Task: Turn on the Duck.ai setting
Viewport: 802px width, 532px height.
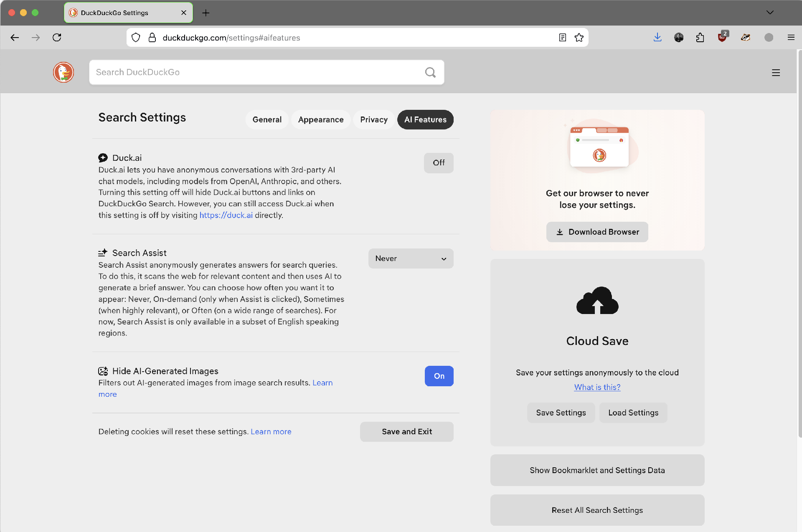Action: click(439, 163)
